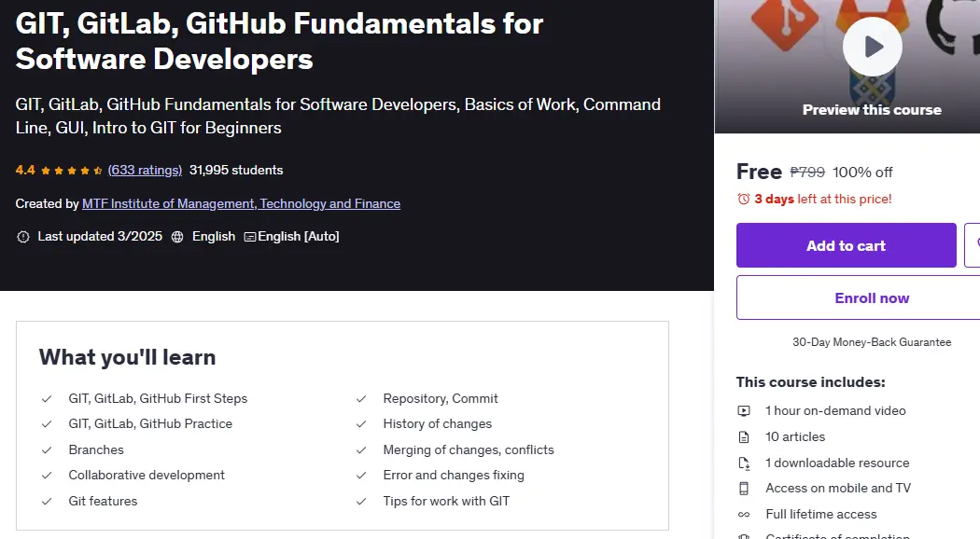Image resolution: width=980 pixels, height=539 pixels.
Task: Click the What you'll learn heading
Action: click(x=128, y=357)
